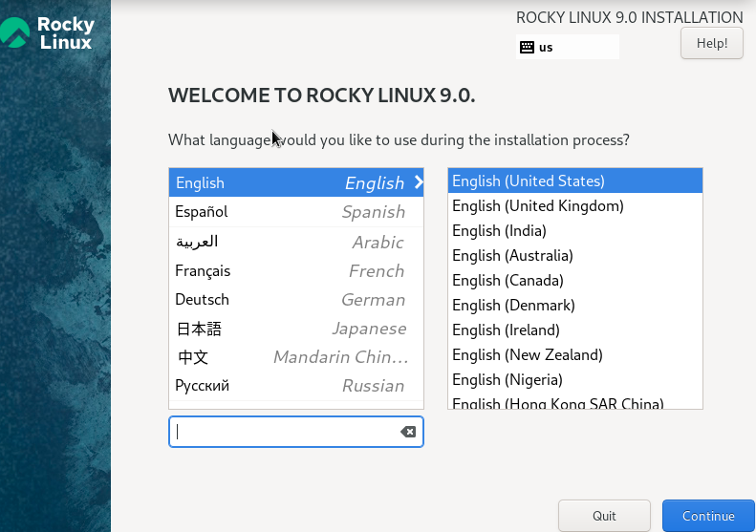Select the Japanese language entry
756x532 pixels.
pyautogui.click(x=296, y=329)
